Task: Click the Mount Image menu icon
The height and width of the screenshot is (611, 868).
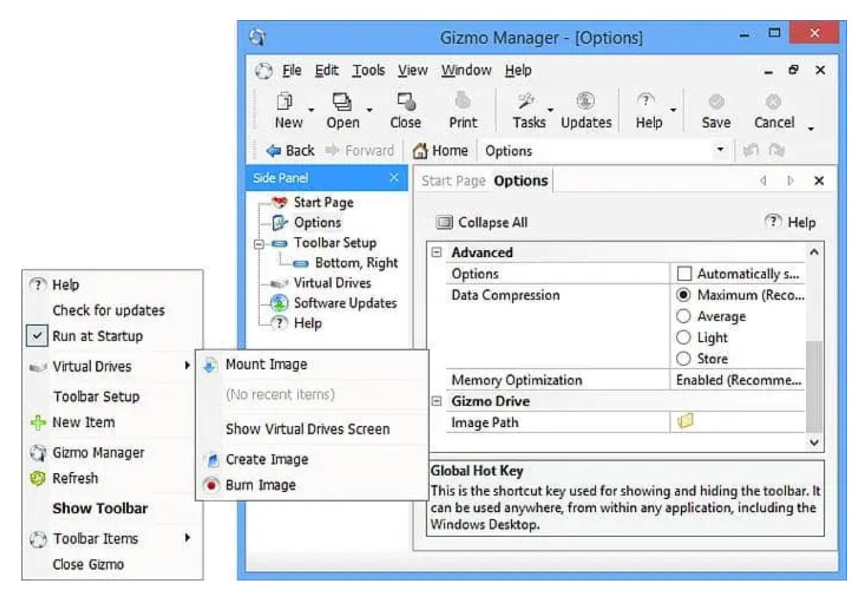Action: pos(211,365)
